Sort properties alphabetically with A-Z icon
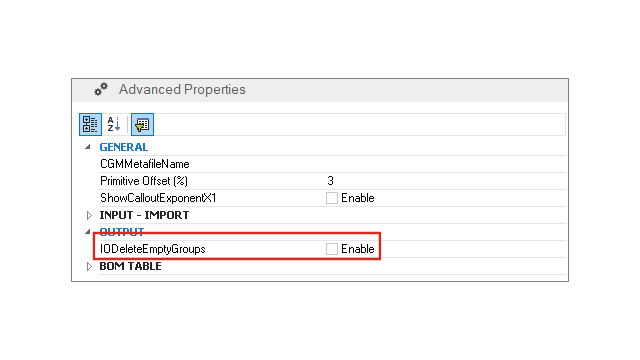This screenshot has height=360, width=640. pyautogui.click(x=113, y=124)
